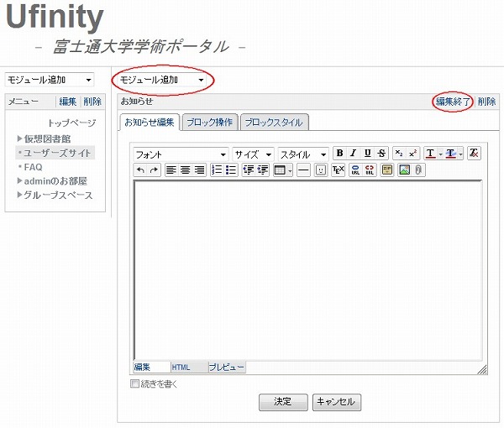Image resolution: width=504 pixels, height=428 pixels.
Task: Toggle underline formatting
Action: click(x=368, y=153)
